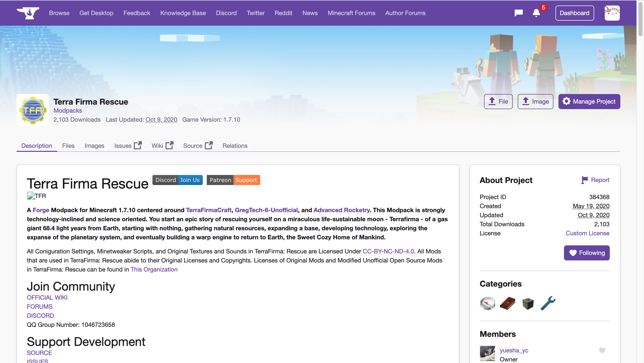
Task: Click Twitter in top navigation
Action: tap(256, 13)
